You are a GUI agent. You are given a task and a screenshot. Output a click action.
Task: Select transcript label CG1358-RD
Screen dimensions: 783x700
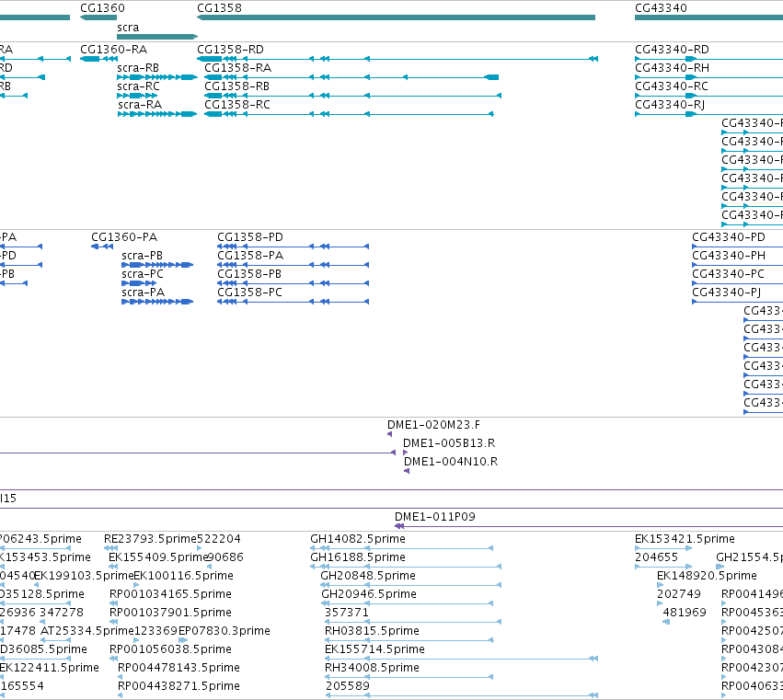tap(230, 50)
